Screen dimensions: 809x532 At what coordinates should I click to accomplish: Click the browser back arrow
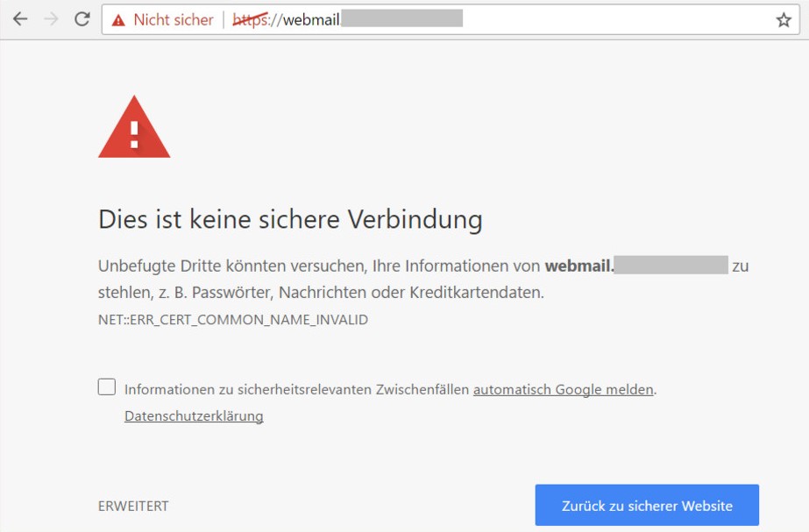pyautogui.click(x=20, y=19)
